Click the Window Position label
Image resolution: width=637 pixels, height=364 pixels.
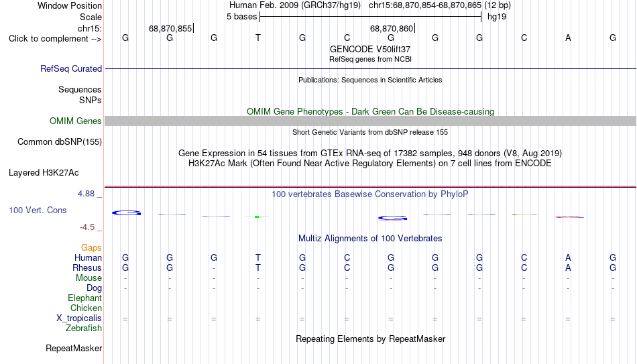[70, 5]
